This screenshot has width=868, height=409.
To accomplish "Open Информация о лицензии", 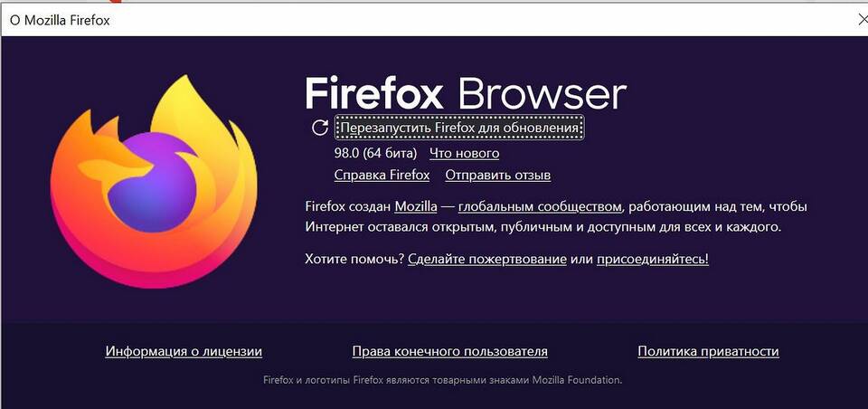I will click(x=184, y=351).
